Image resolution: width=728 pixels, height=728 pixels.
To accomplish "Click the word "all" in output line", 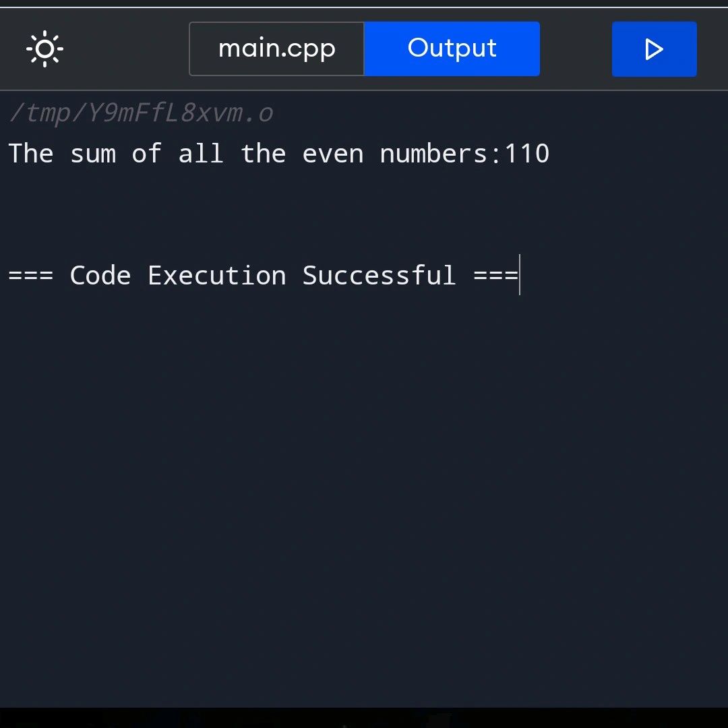I will (201, 154).
